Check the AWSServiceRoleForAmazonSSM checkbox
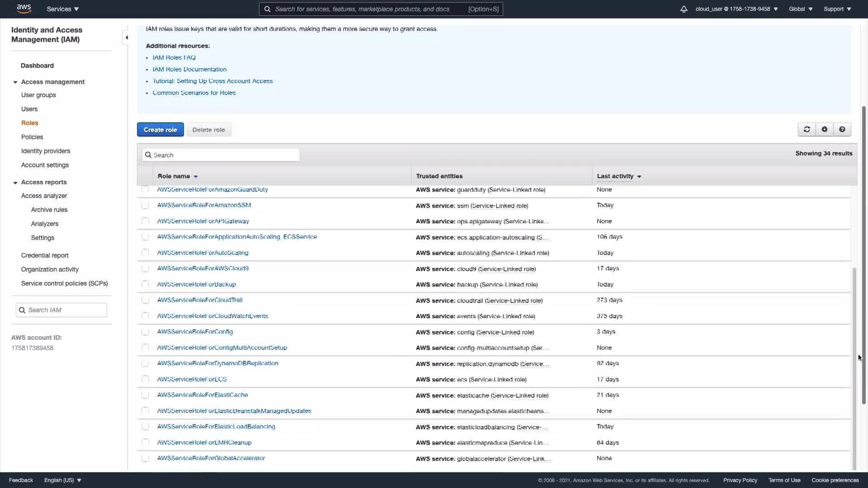Viewport: 868px width, 488px height. pyautogui.click(x=145, y=205)
